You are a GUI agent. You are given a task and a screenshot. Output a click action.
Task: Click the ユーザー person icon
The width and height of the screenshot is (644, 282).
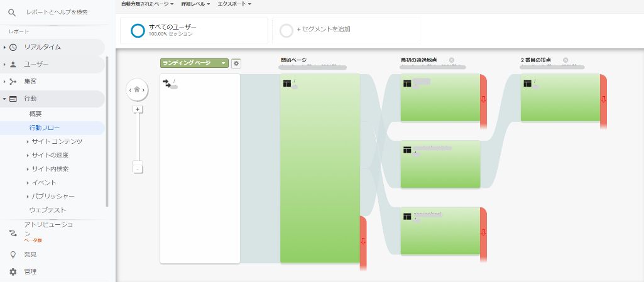point(13,65)
